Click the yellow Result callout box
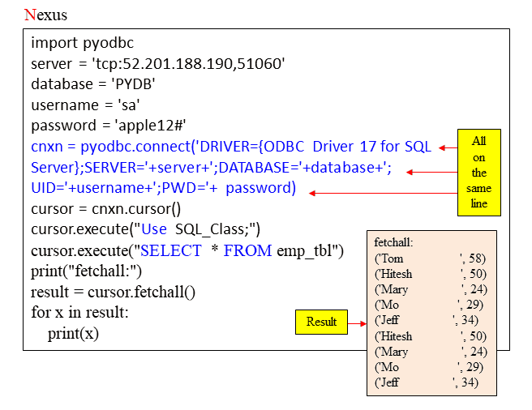Viewport: 532px width, 410px height. point(321,322)
